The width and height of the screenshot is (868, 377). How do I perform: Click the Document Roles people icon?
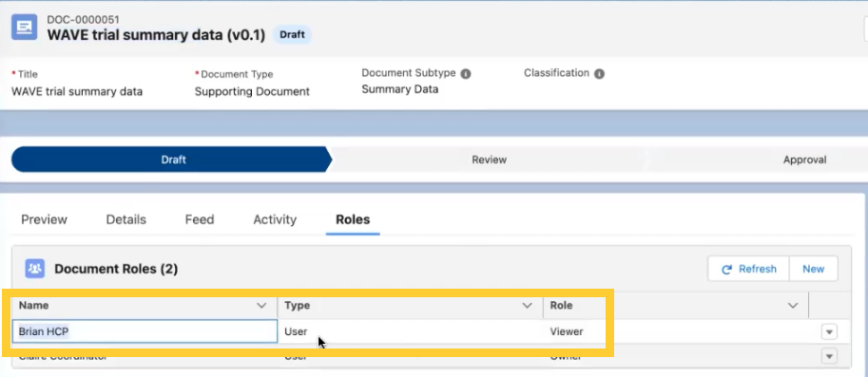point(35,269)
